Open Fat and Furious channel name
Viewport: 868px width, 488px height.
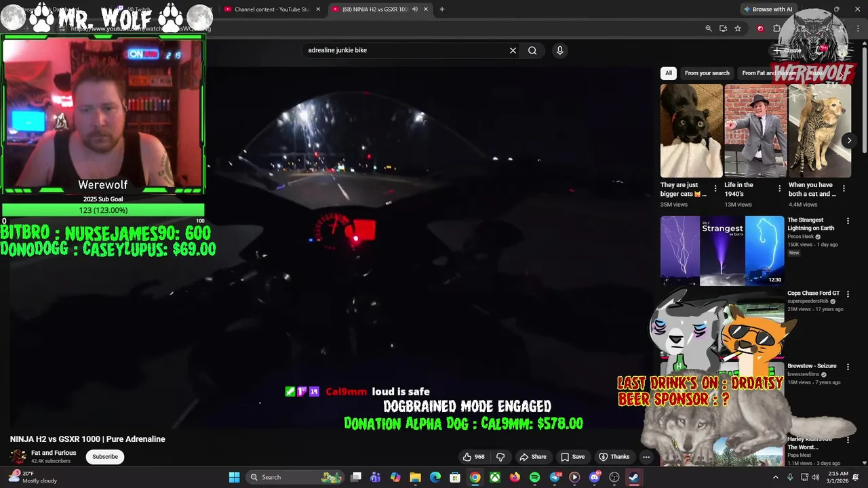click(54, 453)
